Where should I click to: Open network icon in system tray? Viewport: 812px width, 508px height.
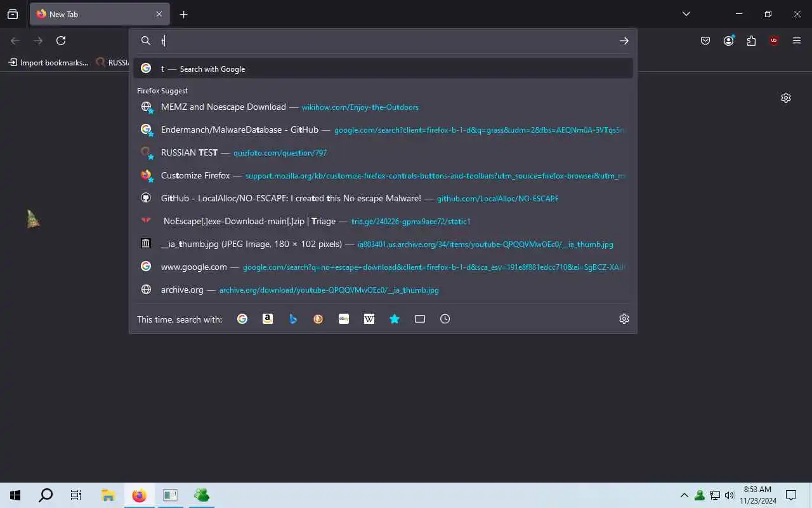(x=715, y=495)
